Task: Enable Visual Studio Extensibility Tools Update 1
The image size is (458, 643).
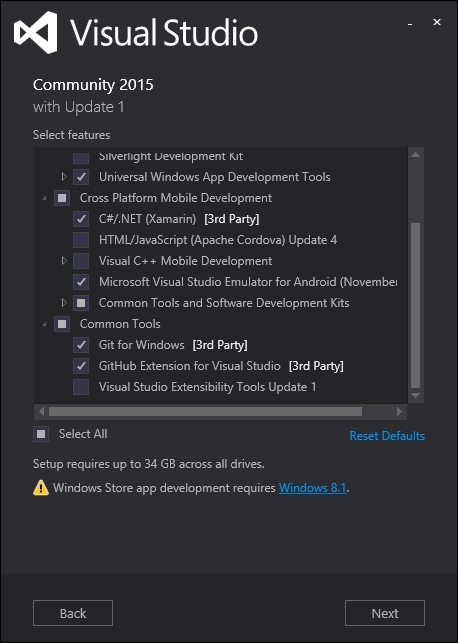Action: (x=81, y=387)
